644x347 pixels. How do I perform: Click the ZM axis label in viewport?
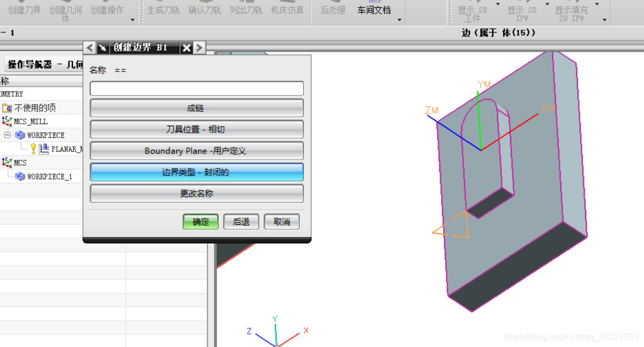[x=432, y=110]
